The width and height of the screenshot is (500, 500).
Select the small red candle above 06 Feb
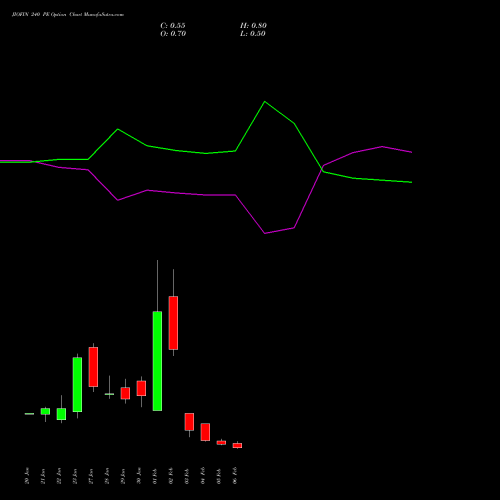pos(237,445)
